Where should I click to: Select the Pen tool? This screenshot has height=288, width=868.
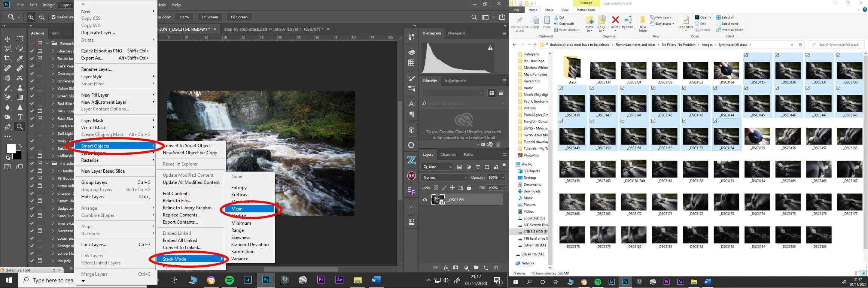[x=7, y=127]
